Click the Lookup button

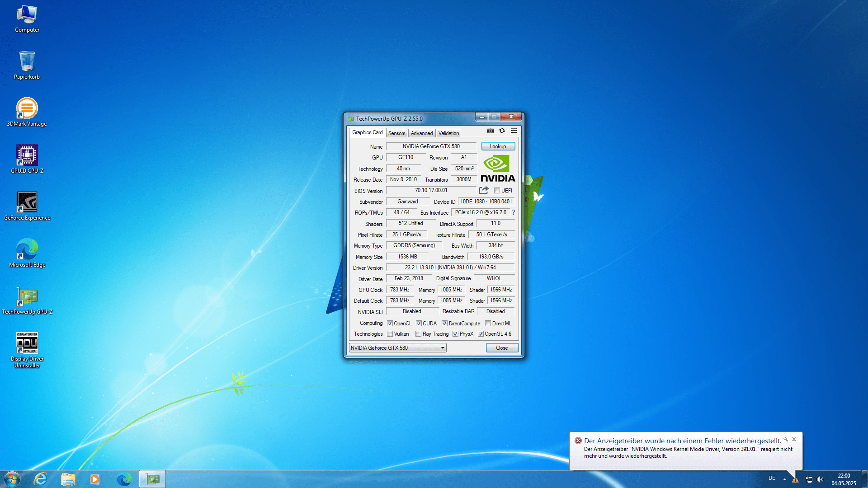point(498,146)
